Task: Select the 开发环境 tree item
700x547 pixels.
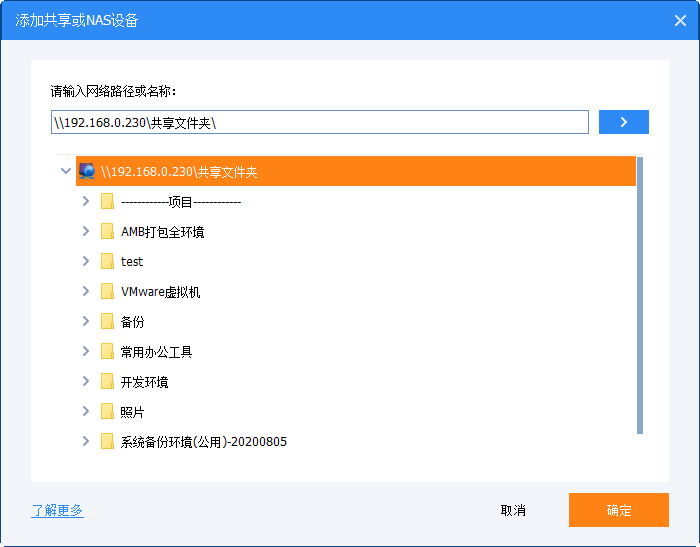Action: (144, 382)
